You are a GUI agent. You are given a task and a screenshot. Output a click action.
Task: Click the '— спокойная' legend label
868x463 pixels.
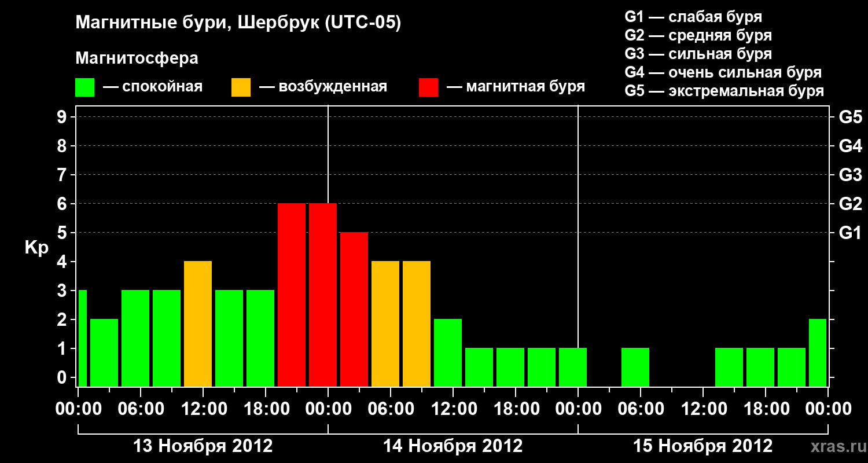[153, 87]
